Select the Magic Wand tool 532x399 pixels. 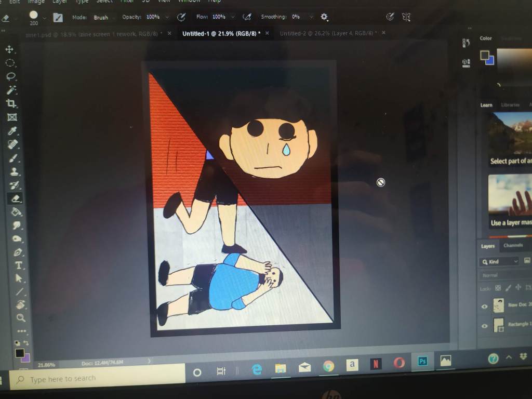pos(11,90)
